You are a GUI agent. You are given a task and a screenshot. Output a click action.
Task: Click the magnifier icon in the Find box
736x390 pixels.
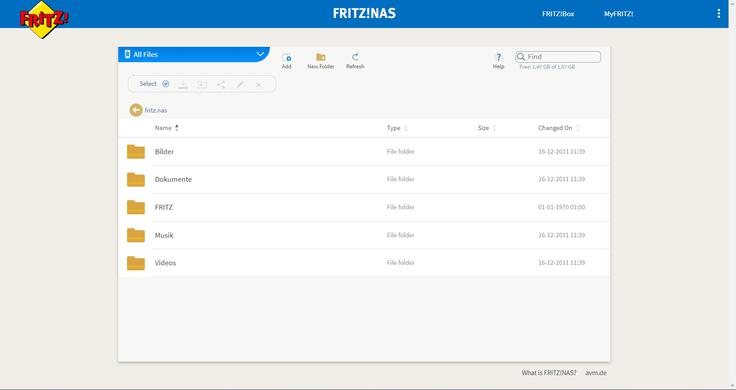(x=521, y=57)
